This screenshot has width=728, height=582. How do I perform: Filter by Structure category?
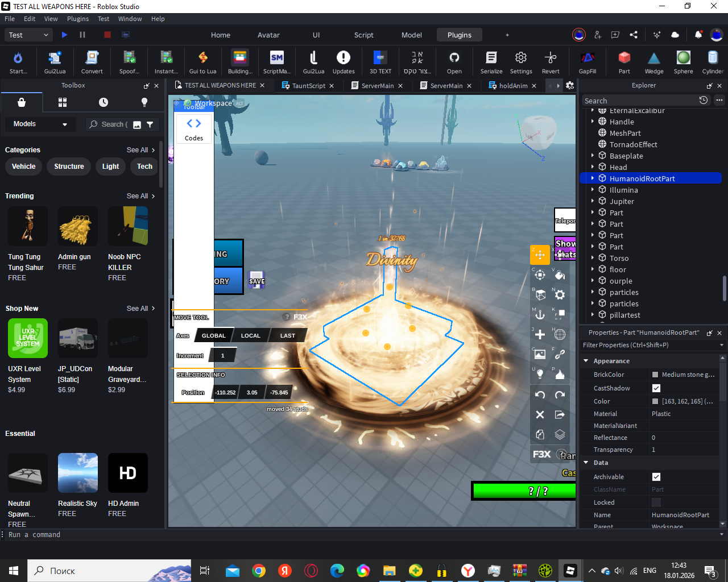[69, 167]
